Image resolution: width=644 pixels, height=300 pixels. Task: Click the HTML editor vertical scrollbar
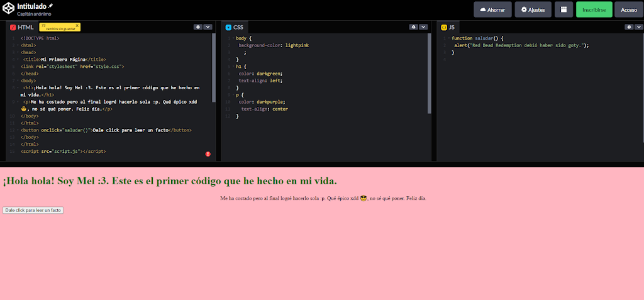(214, 69)
